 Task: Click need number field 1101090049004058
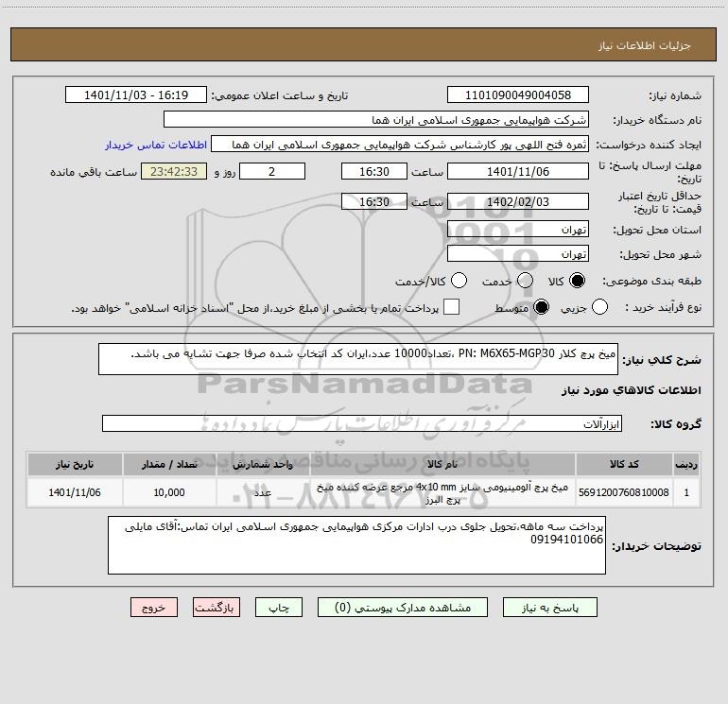[518, 95]
